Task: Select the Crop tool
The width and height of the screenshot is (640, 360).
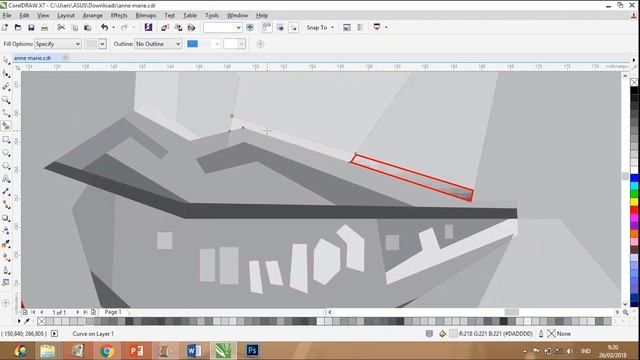Action: 6,87
